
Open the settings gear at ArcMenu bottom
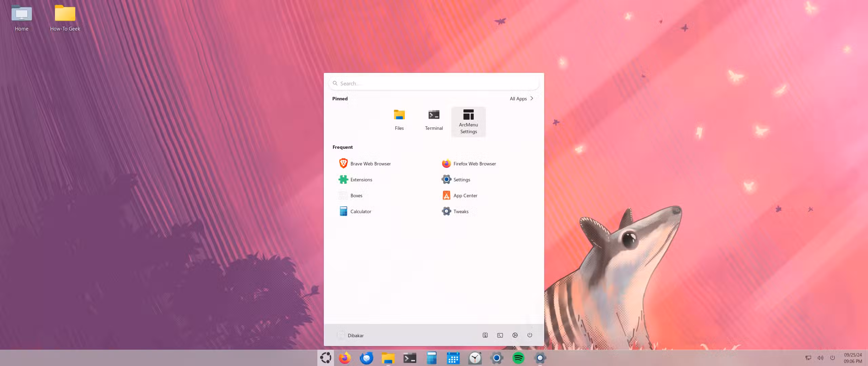tap(515, 335)
